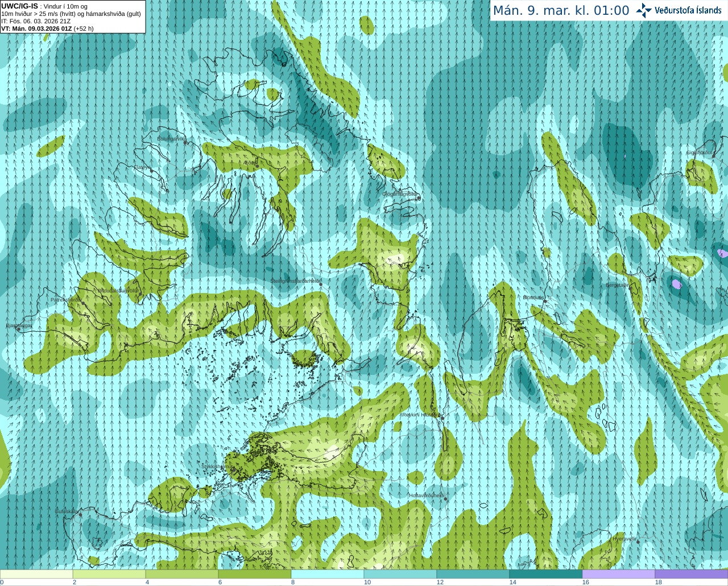728x586 pixels.
Task: Click the UWC/IG-IS Vindur í 10m title line
Action: click(44, 6)
